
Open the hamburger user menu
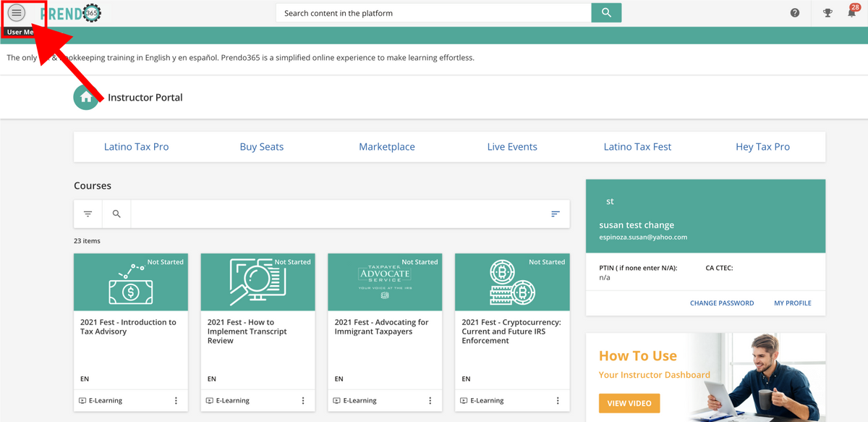[x=17, y=13]
